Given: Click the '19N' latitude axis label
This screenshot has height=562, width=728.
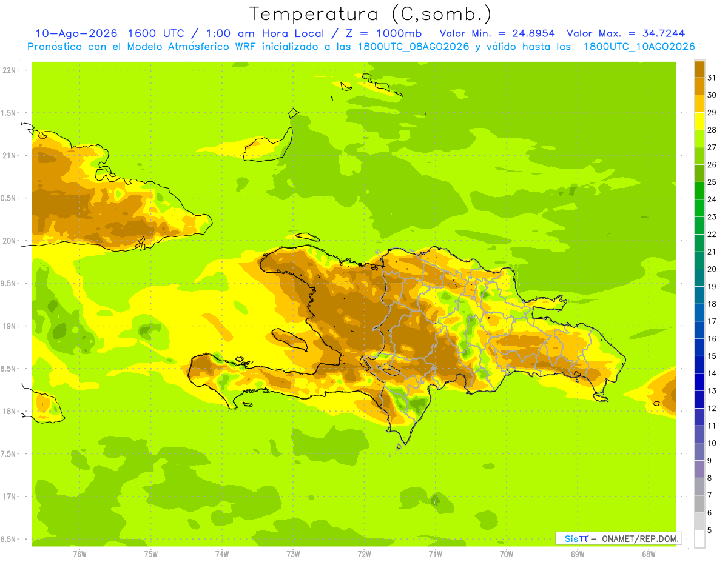Looking at the screenshot, I should (8, 326).
